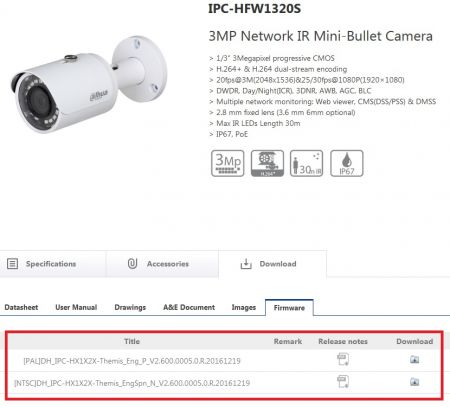Viewport: 450px width, 407px height.
Task: Open release notes for PAL firmware
Action: 343,359
